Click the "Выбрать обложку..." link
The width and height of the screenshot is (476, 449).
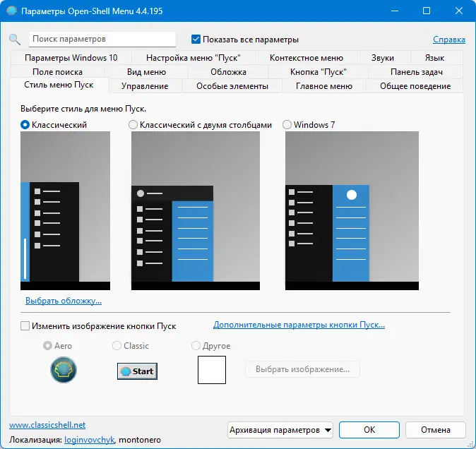coord(64,301)
